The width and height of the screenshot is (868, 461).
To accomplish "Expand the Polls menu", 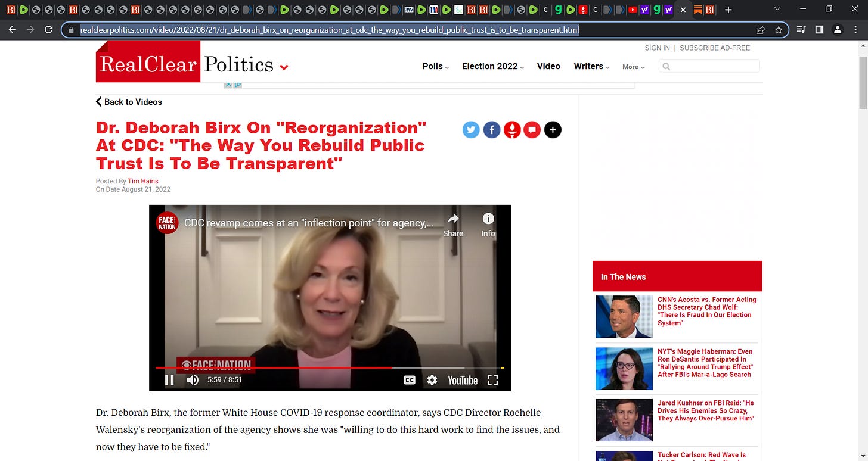I will click(436, 66).
